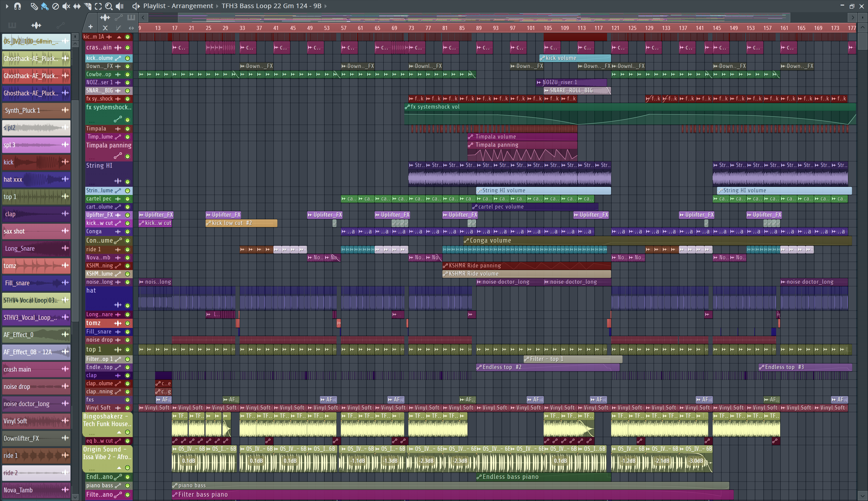Mute the piano bass track

tap(128, 486)
